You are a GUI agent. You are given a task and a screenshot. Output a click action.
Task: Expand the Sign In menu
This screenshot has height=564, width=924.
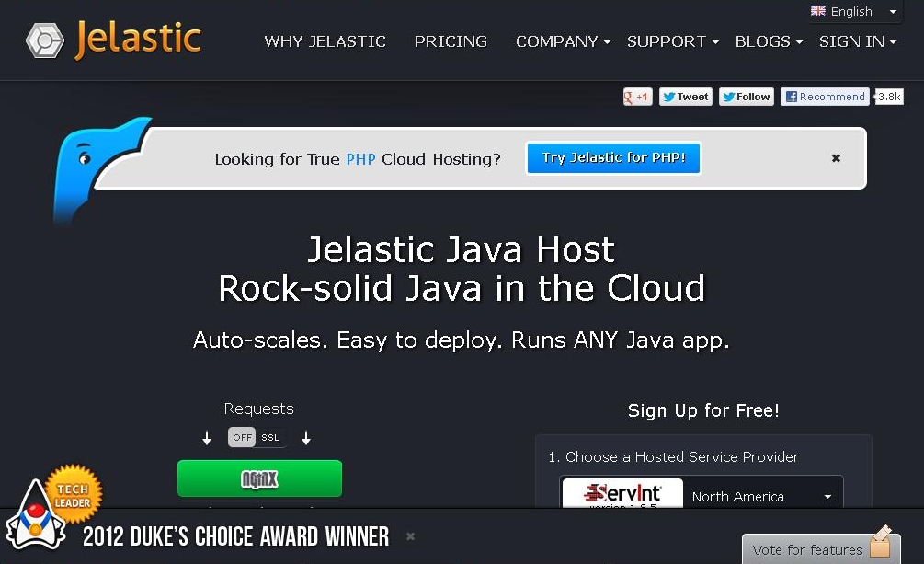(858, 41)
